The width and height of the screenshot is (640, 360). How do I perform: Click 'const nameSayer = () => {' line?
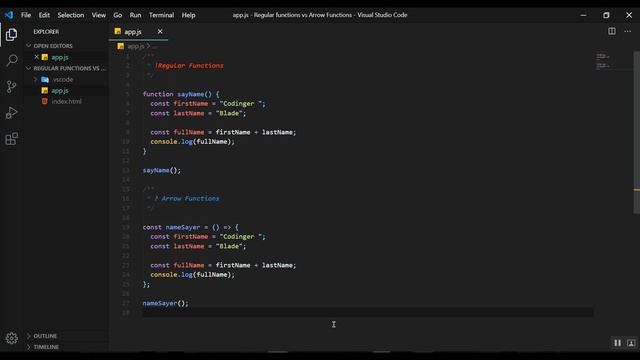tap(191, 227)
